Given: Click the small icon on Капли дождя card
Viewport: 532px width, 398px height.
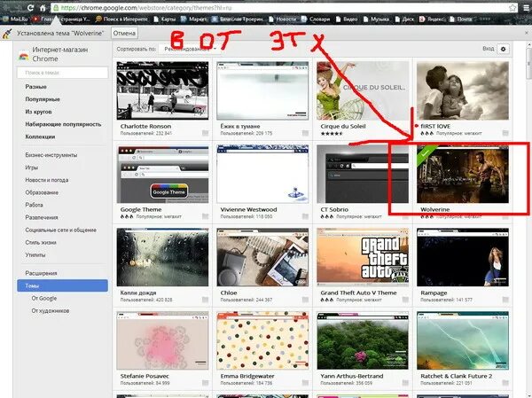Looking at the screenshot, I should click(206, 300).
